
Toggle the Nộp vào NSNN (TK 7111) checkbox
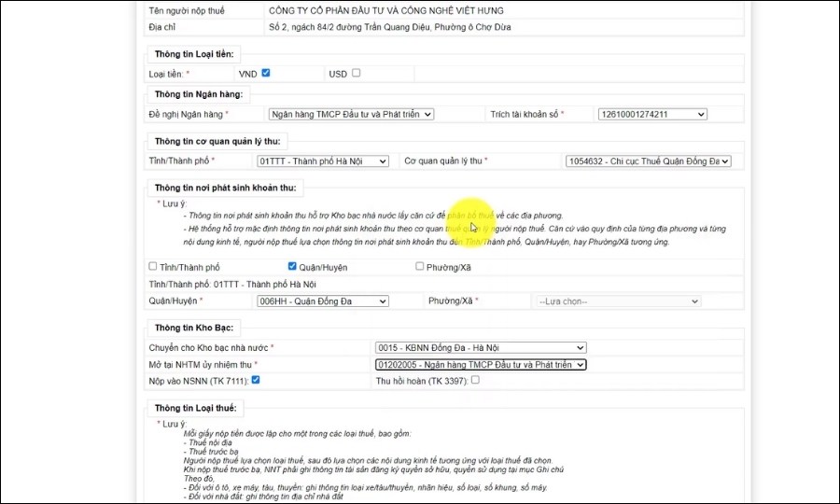pos(256,380)
